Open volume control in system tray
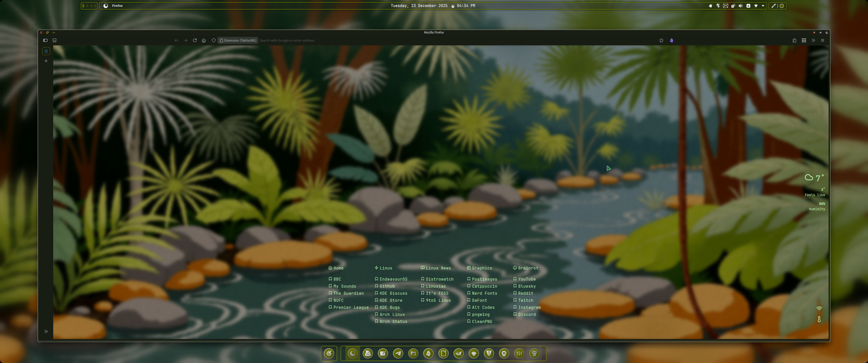868x363 pixels. 741,6
